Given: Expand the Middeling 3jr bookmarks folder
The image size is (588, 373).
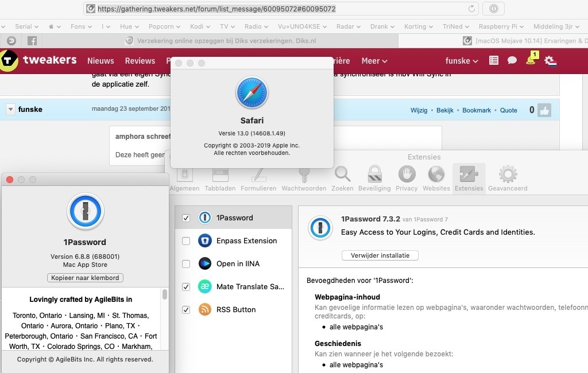Looking at the screenshot, I should coord(556,26).
